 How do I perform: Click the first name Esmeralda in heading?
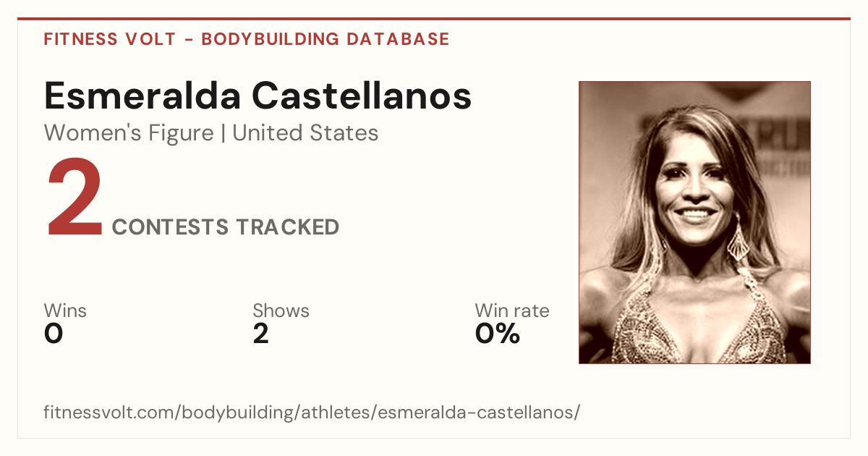pyautogui.click(x=142, y=96)
